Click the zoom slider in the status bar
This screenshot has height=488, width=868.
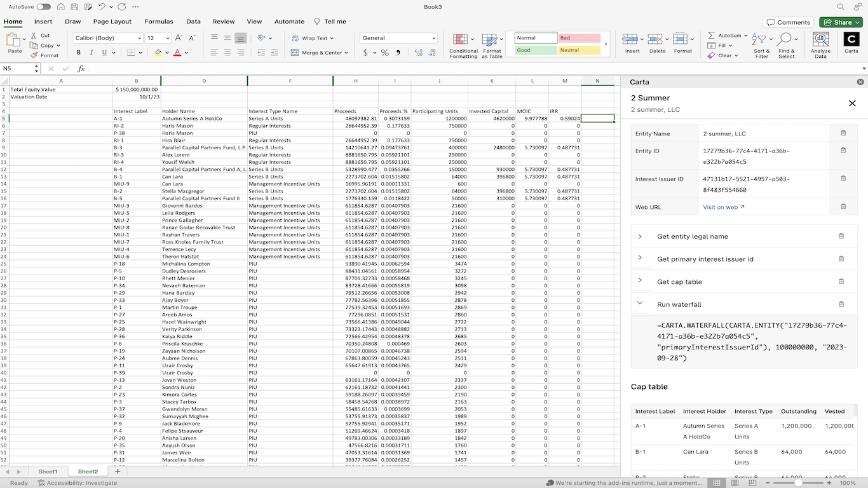(x=798, y=483)
